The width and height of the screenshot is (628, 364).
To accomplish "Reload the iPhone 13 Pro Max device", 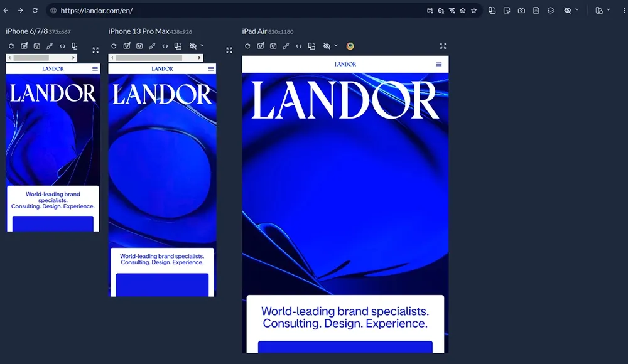I will tap(114, 46).
